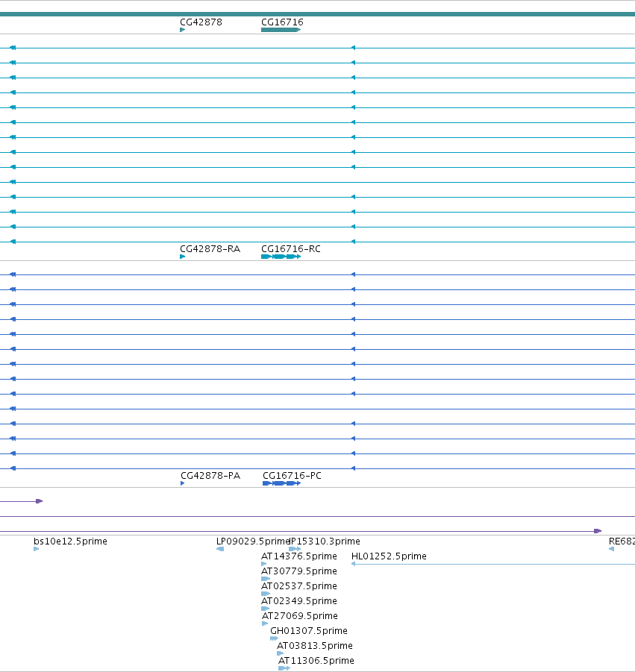
Task: Open the CG16716-RC transcript label
Action: (x=291, y=249)
